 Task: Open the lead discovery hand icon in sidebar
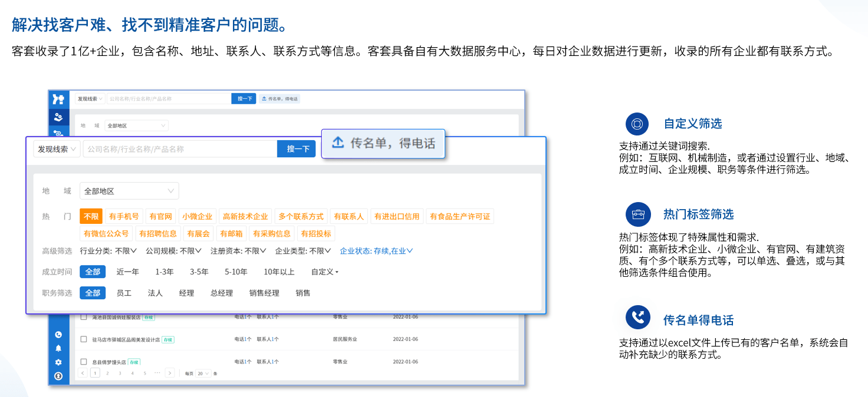58,117
